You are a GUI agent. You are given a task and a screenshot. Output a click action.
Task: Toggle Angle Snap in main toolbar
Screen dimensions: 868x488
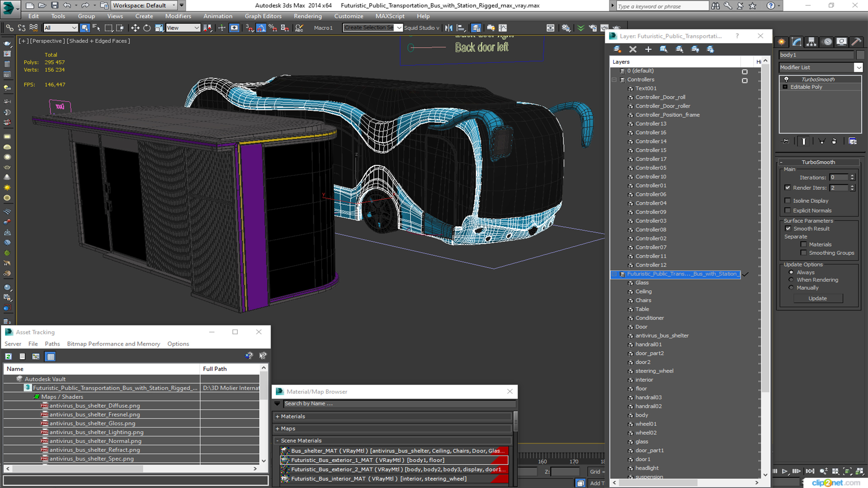(x=261, y=28)
